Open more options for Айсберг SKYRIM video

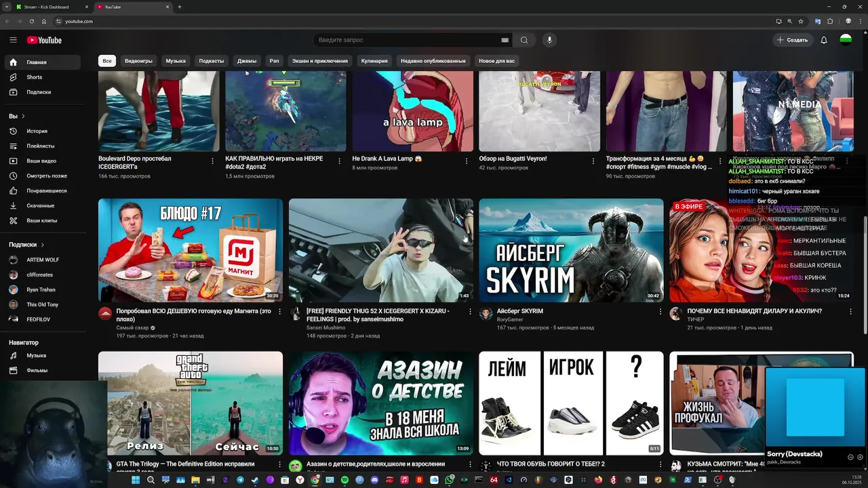tap(660, 312)
